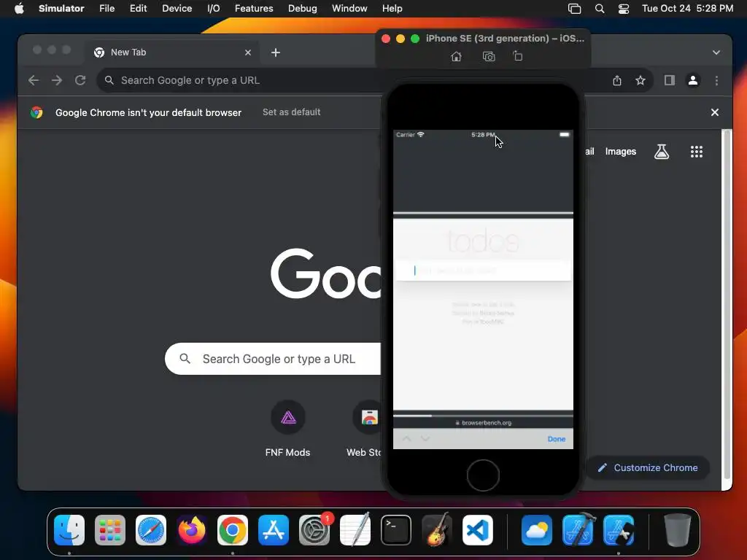Open the Apple menu
747x560 pixels.
click(19, 9)
